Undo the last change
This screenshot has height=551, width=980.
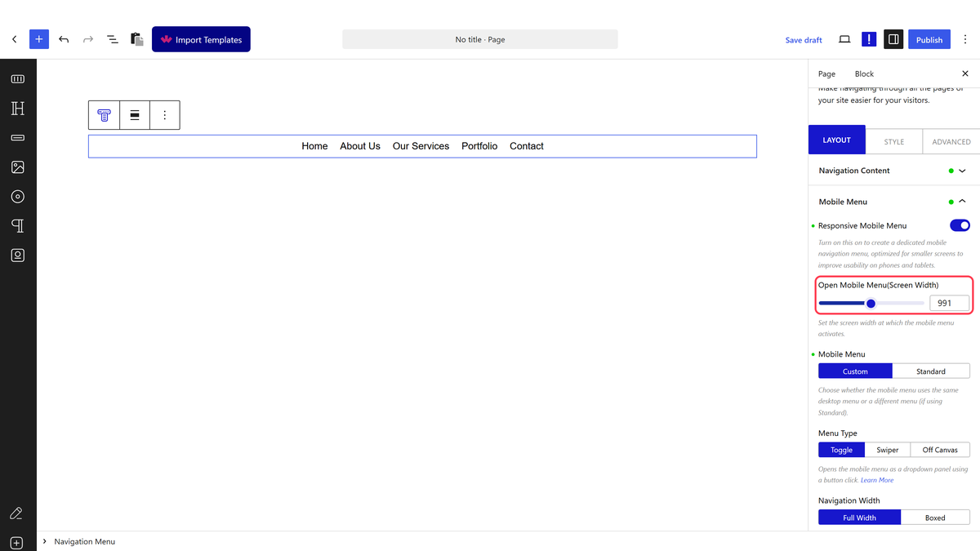(64, 39)
